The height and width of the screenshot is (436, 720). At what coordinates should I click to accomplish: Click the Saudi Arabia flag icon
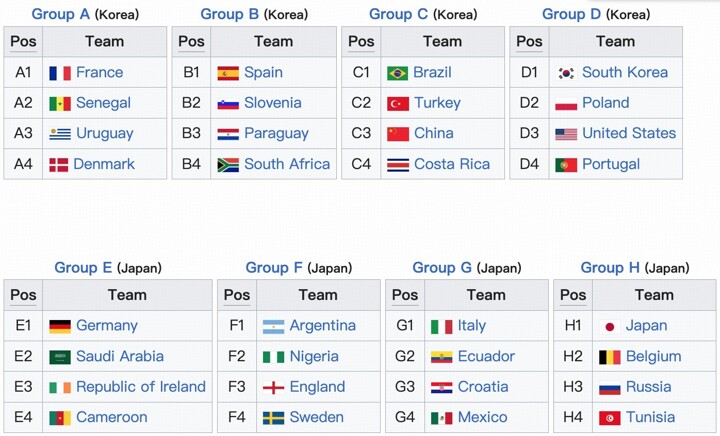click(59, 357)
